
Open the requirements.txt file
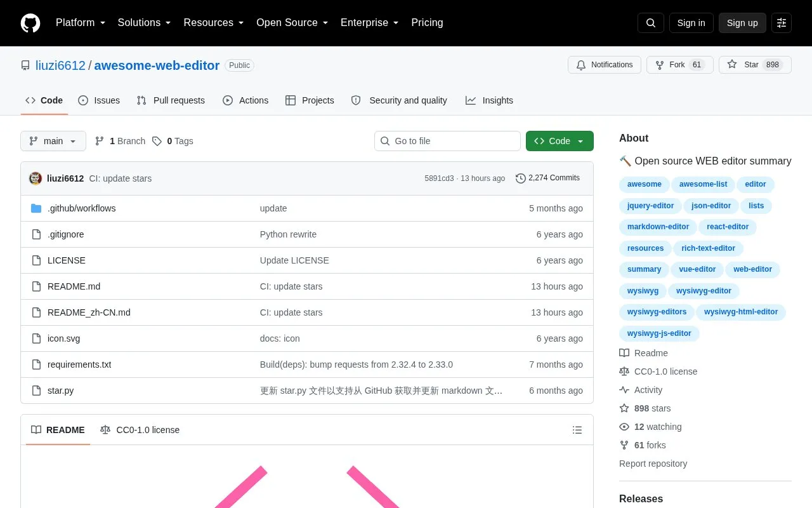pyautogui.click(x=79, y=364)
